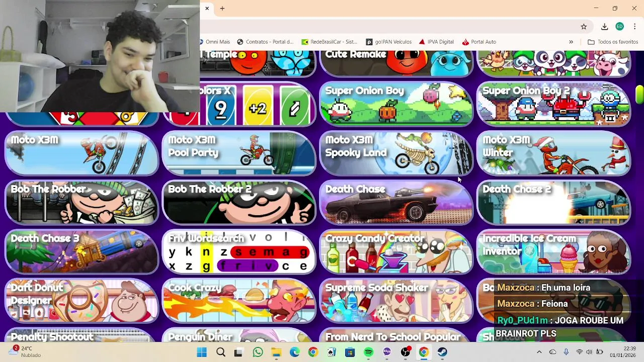Open Moto X3M Spooky Land game
644x362 pixels.
point(396,154)
